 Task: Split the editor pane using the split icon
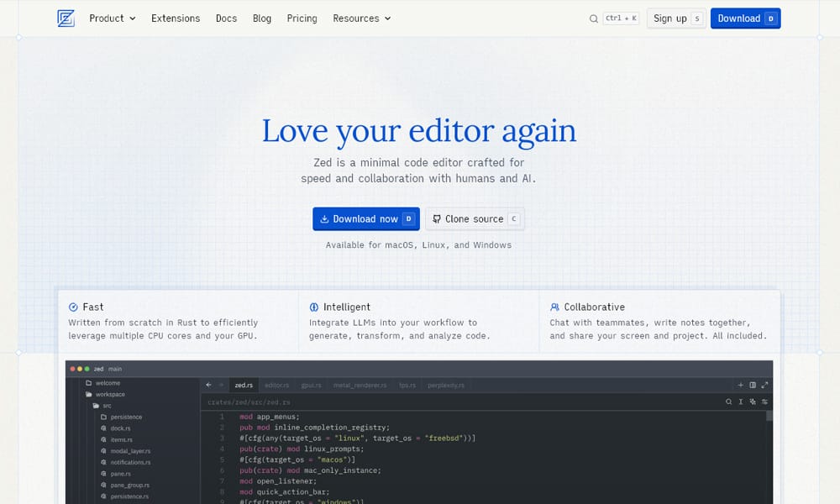(x=753, y=385)
